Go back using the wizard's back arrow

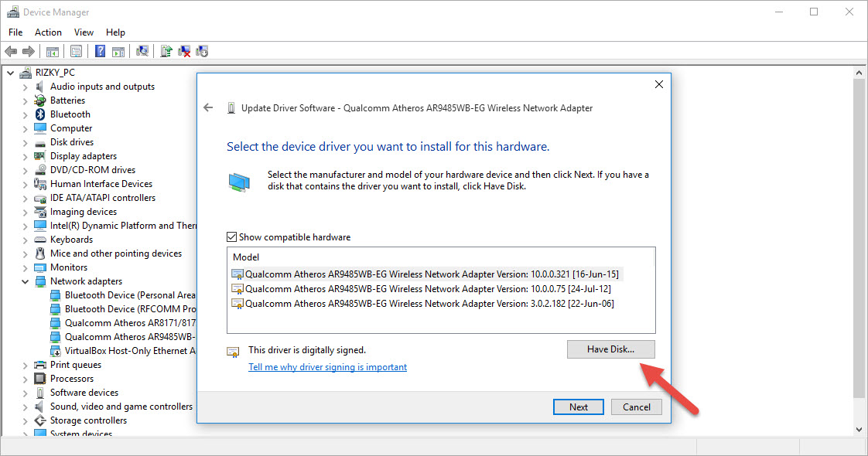[207, 108]
